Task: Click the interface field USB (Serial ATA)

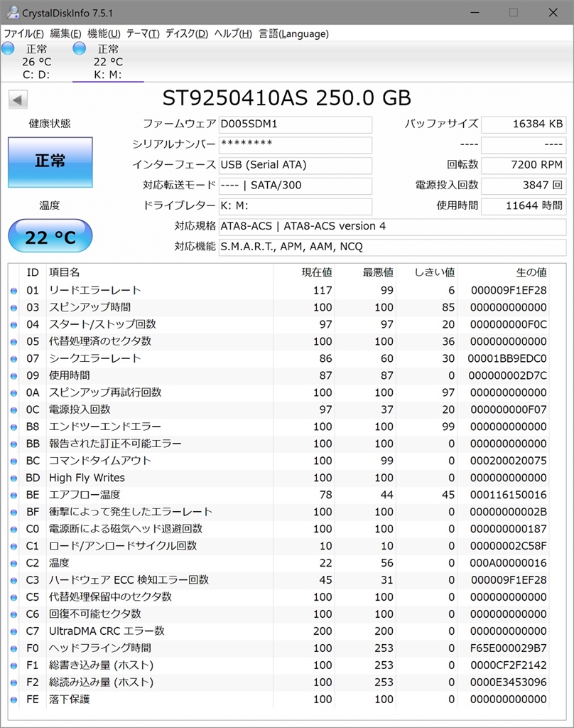Action: (x=295, y=165)
